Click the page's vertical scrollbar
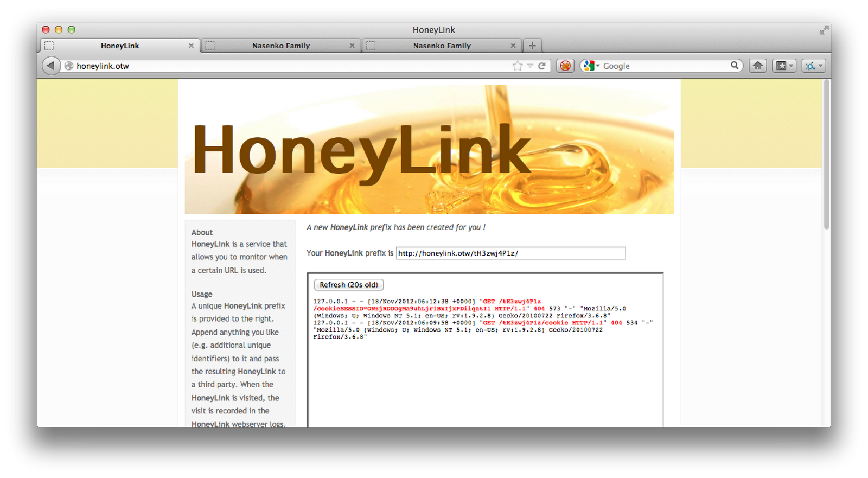 (826, 155)
